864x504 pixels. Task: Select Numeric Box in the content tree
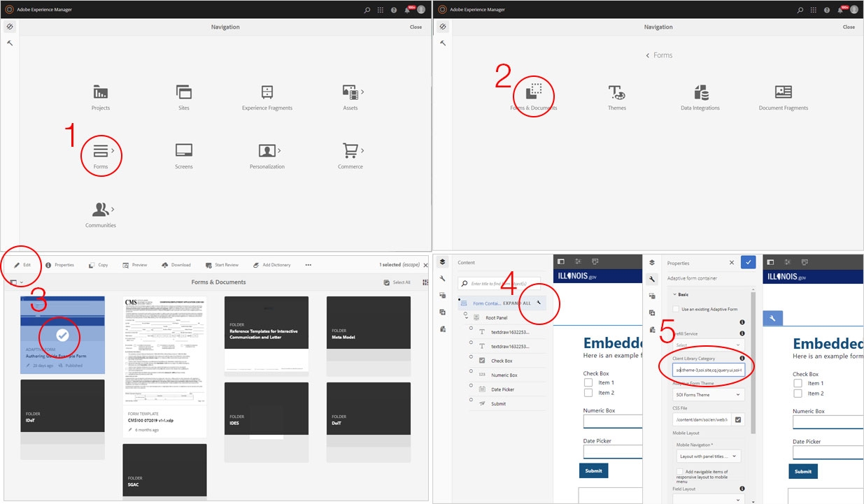(x=504, y=375)
